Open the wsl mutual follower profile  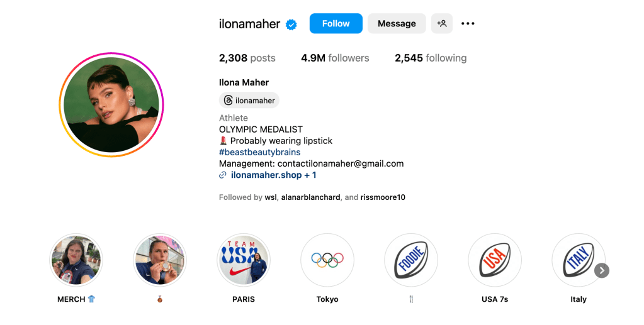point(271,197)
